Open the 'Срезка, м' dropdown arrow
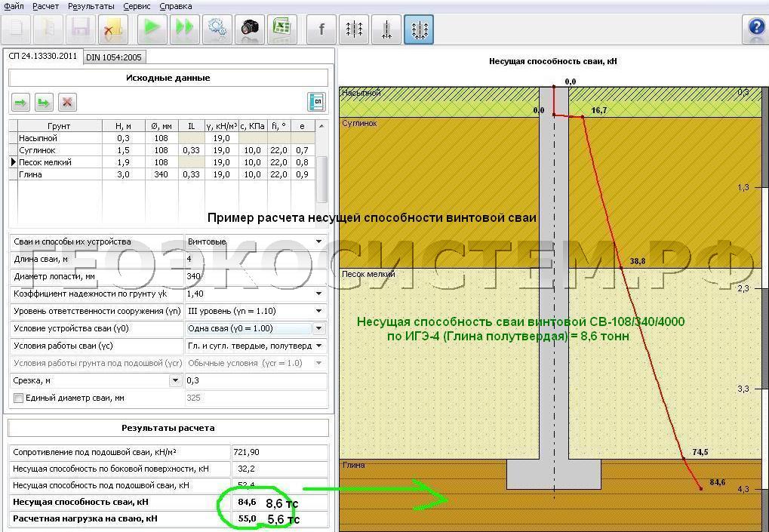 coord(174,381)
